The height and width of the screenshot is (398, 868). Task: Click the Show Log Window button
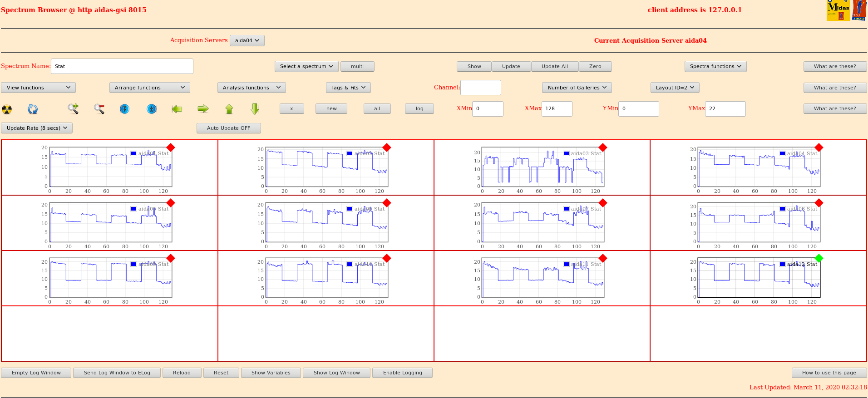336,373
